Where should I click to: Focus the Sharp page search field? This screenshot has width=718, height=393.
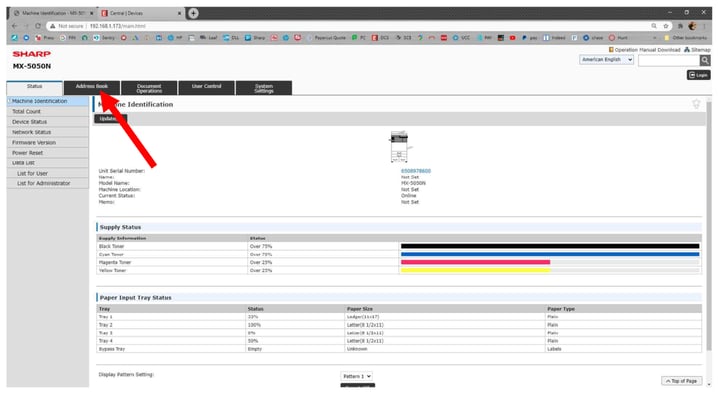669,60
